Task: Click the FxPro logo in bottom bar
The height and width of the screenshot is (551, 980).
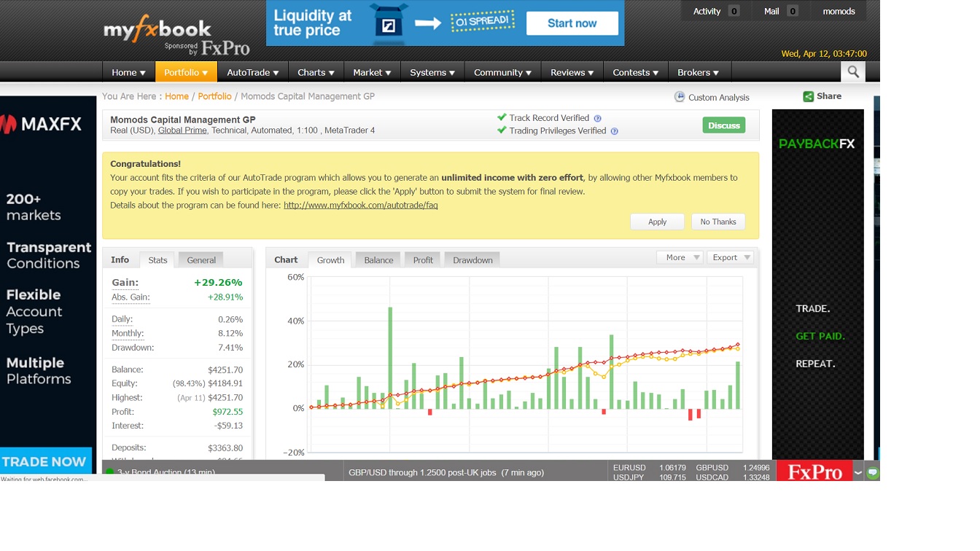Action: tap(814, 471)
